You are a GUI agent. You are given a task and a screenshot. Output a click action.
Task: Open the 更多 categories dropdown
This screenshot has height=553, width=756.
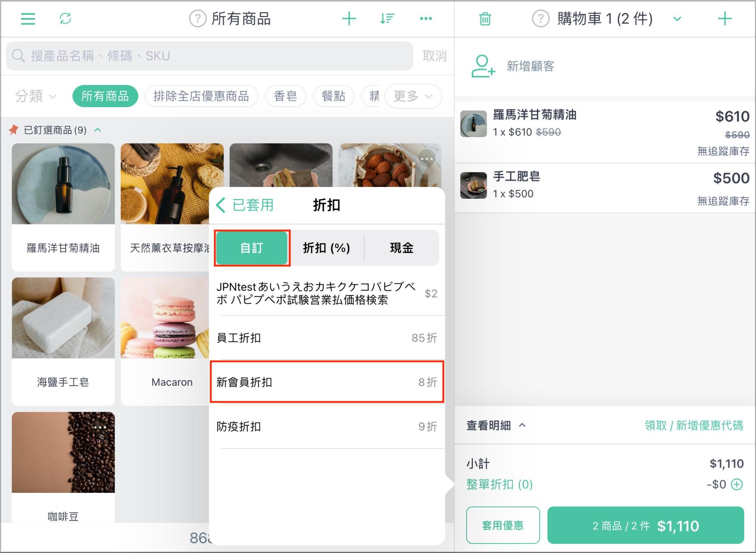point(413,96)
